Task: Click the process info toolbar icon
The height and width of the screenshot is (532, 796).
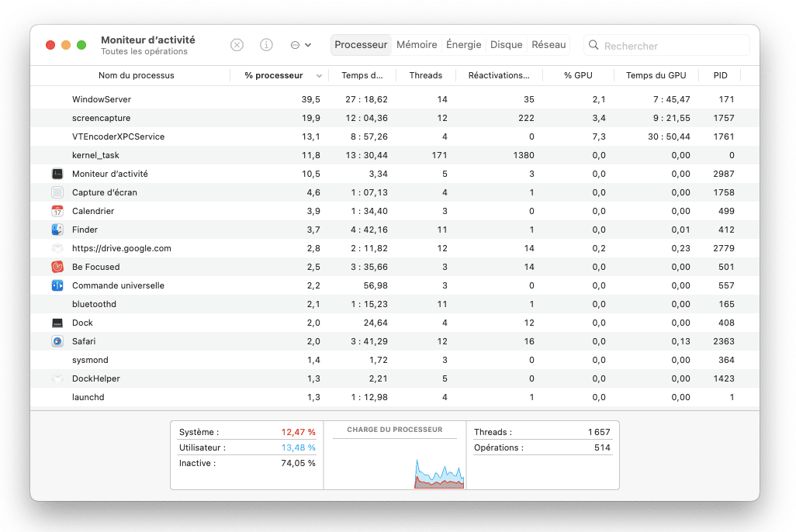Action: coord(266,45)
